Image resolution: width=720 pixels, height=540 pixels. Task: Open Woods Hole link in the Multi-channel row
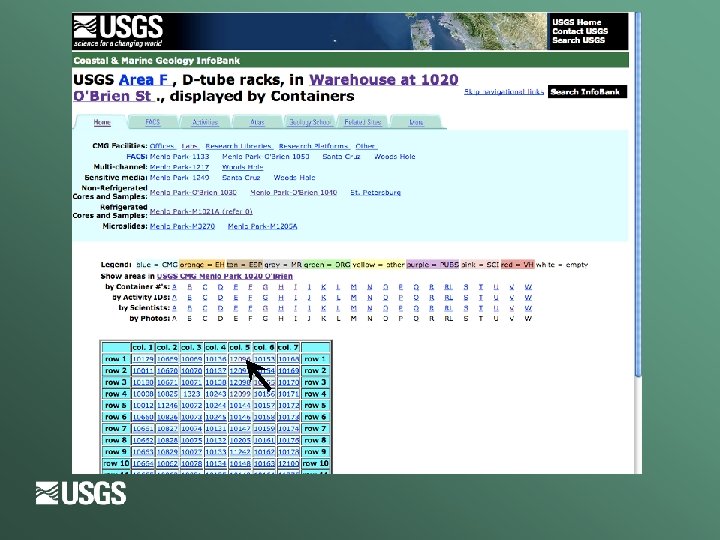pyautogui.click(x=242, y=167)
